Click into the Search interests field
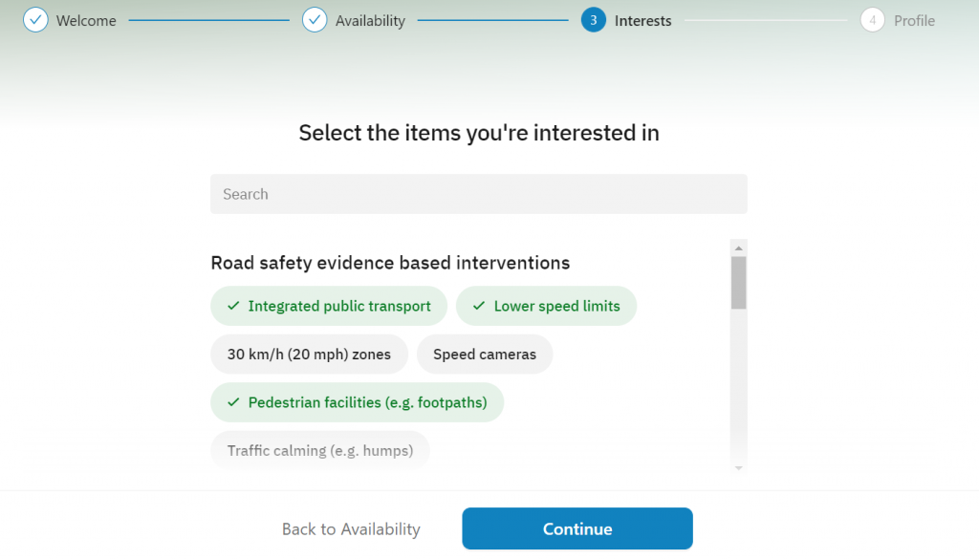The image size is (979, 560). click(478, 194)
